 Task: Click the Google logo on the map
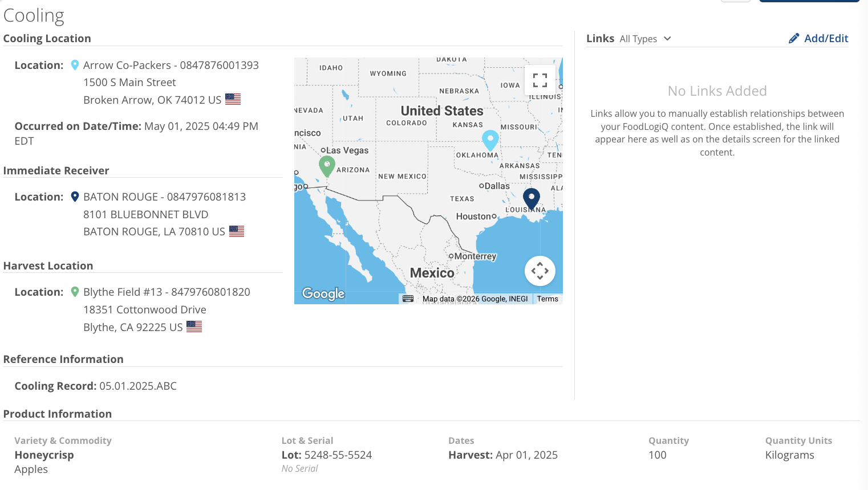(x=323, y=293)
